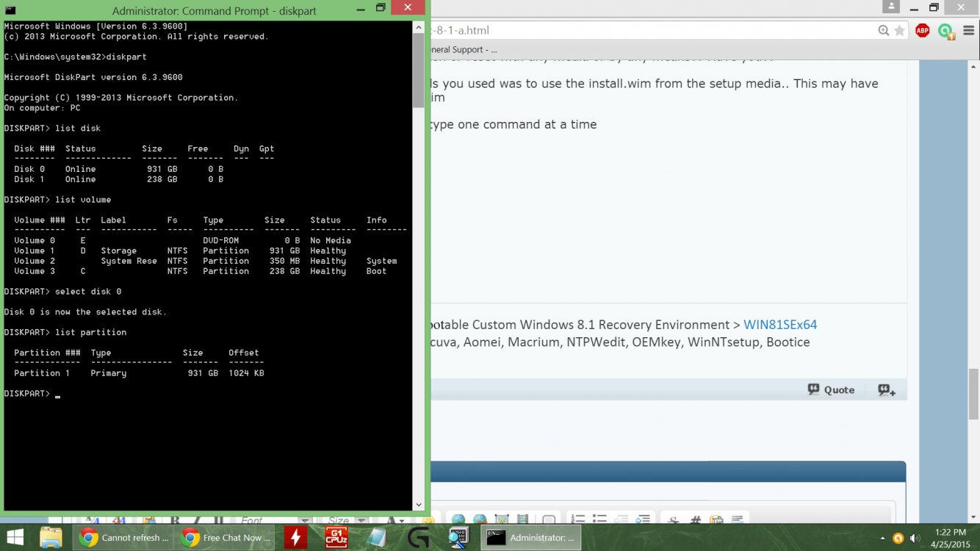Image resolution: width=980 pixels, height=551 pixels.
Task: Click the numbered list icon in editor toolbar
Action: tap(577, 519)
